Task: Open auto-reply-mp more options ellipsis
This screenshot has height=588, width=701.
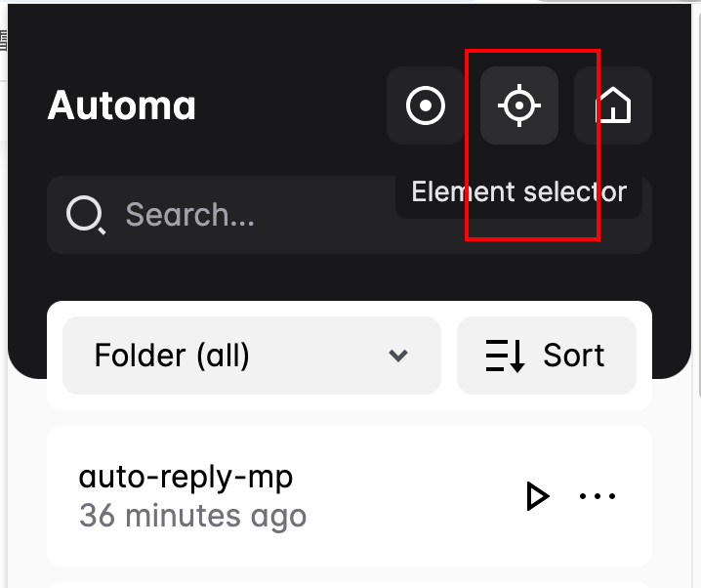Action: point(598,496)
